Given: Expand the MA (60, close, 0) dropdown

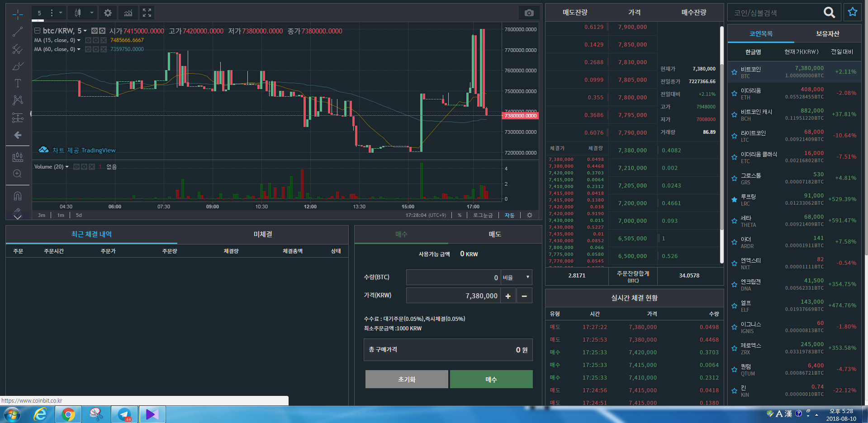Looking at the screenshot, I should click(x=79, y=49).
